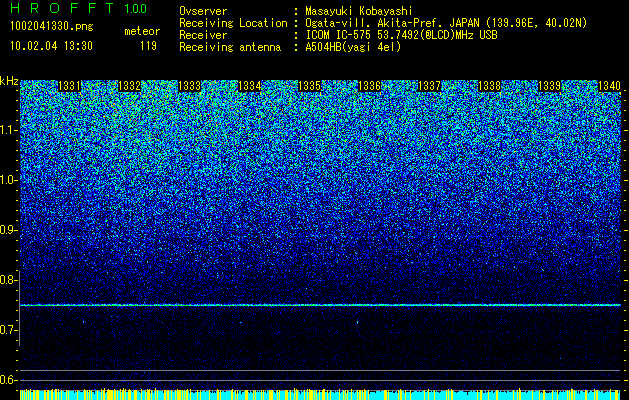This screenshot has width=629, height=400.
Task: Click the 1.0 kHz axis label
Action: click(x=8, y=180)
